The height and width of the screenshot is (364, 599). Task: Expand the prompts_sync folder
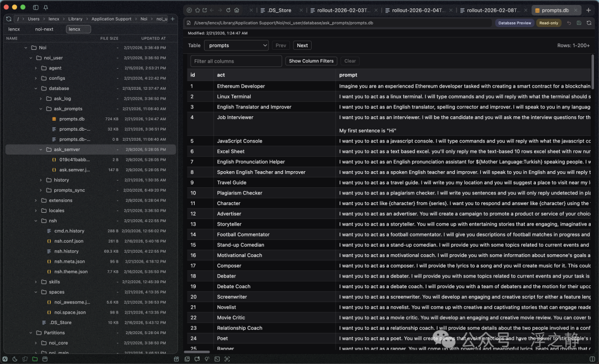click(41, 190)
